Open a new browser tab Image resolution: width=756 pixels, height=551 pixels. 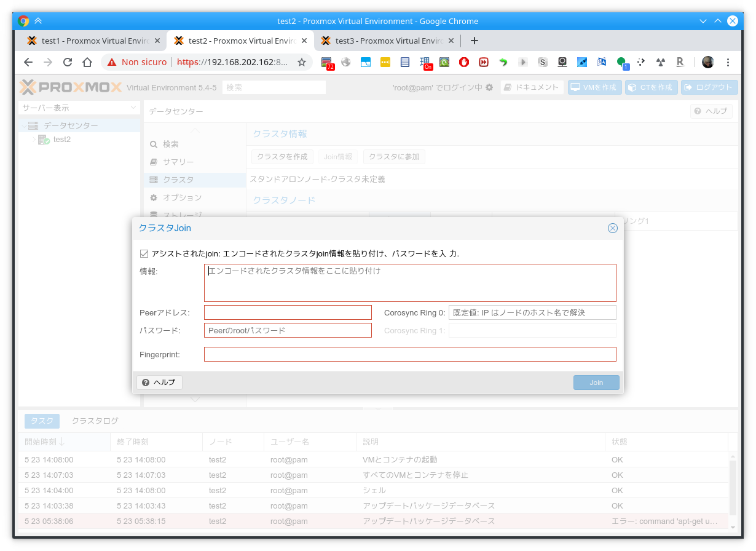click(x=474, y=41)
